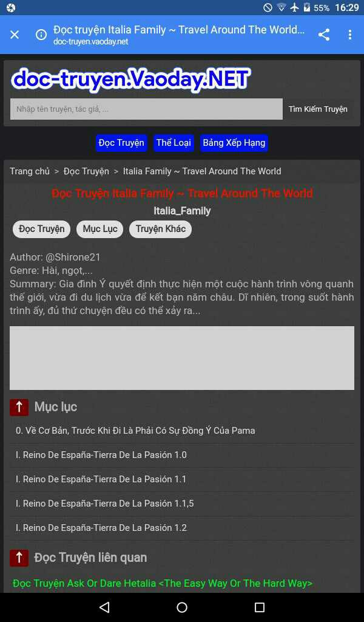The image size is (364, 622).
Task: Click the red arrow icon beside Mục lục
Action: point(19,407)
